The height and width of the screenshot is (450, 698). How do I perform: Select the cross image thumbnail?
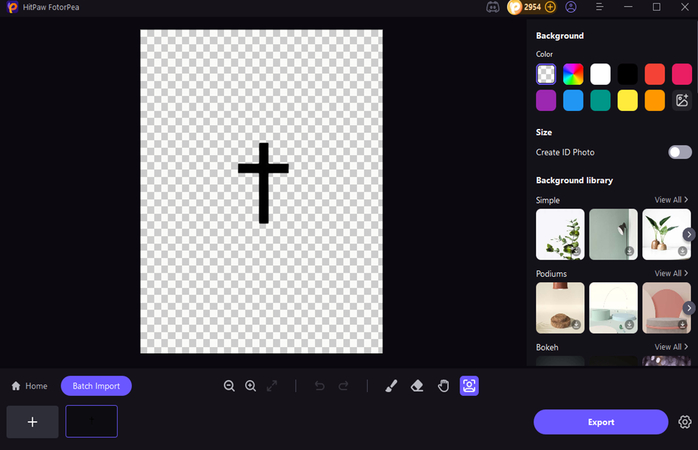tap(92, 422)
